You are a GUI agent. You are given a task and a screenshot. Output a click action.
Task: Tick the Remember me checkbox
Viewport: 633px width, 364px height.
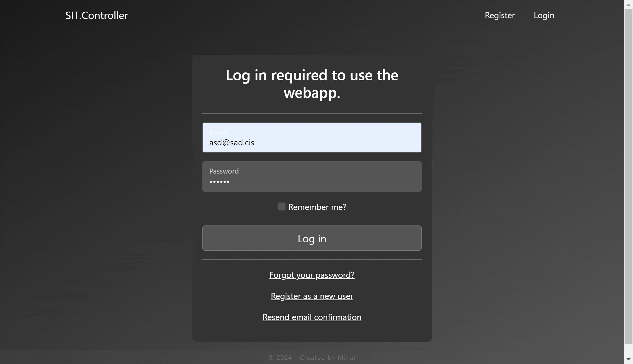click(x=281, y=206)
